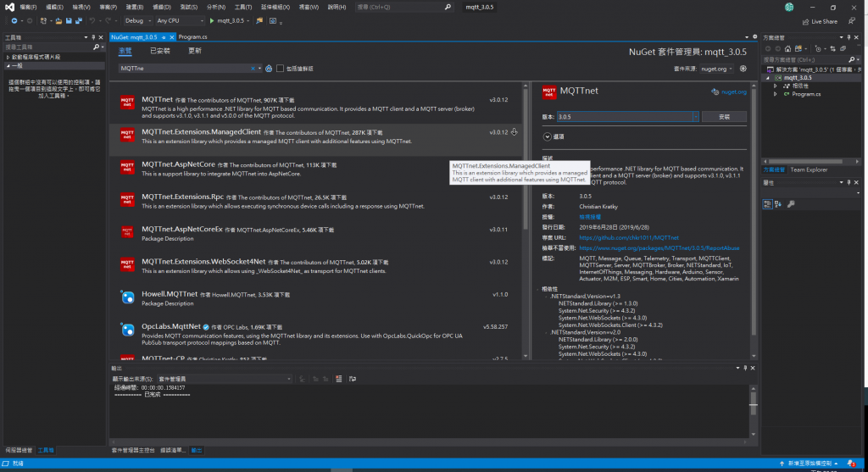Click the Toolbox search magnifier icon
Viewport: 868px width, 472px height.
97,47
